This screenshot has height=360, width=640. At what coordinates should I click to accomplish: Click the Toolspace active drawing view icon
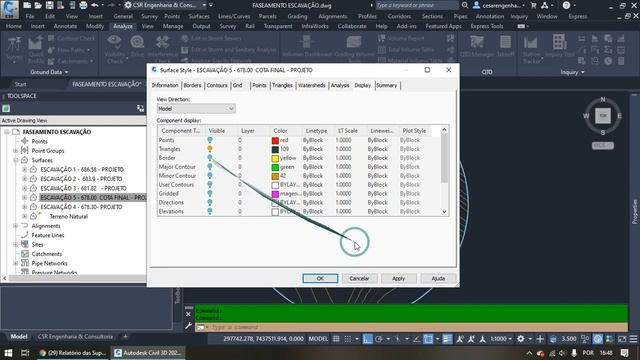pyautogui.click(x=6, y=108)
